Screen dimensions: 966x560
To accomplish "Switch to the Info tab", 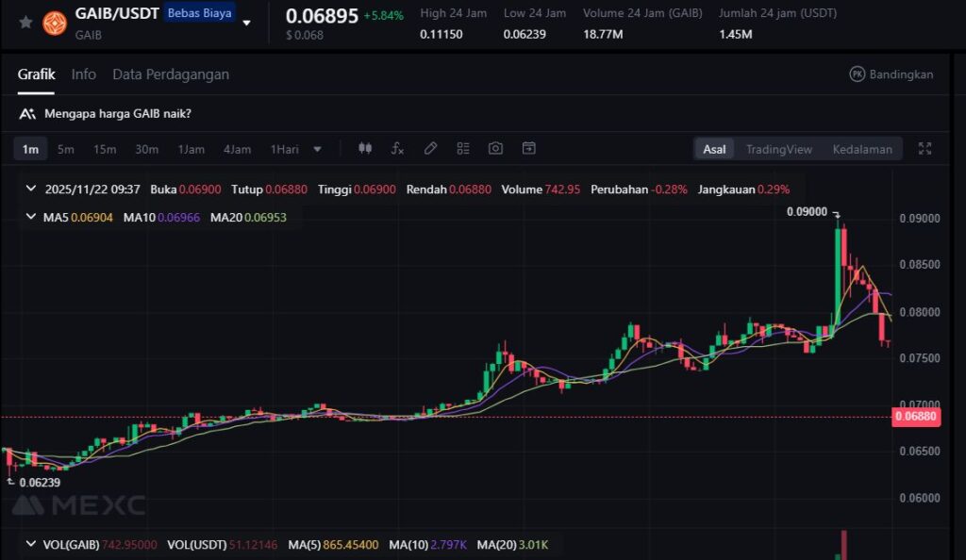I will tap(83, 74).
